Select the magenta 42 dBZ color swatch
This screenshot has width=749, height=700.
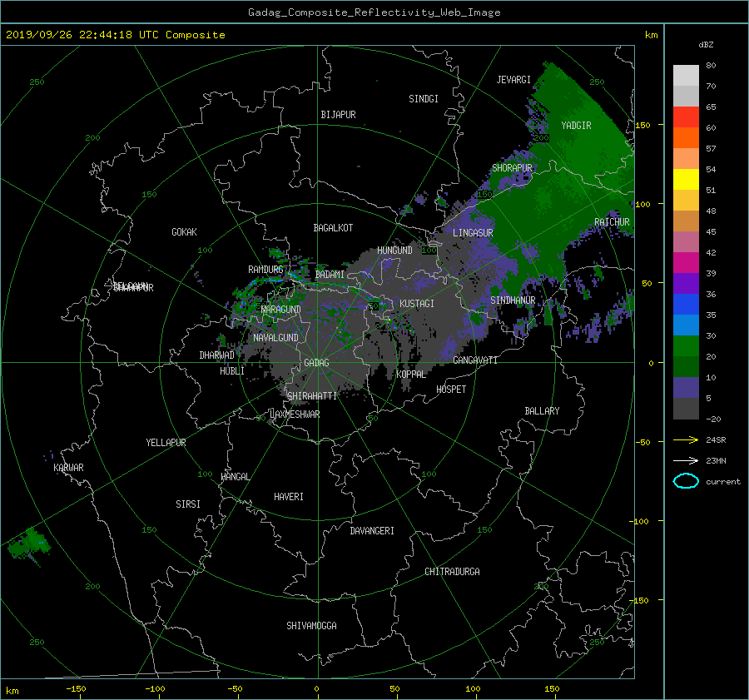(x=686, y=262)
